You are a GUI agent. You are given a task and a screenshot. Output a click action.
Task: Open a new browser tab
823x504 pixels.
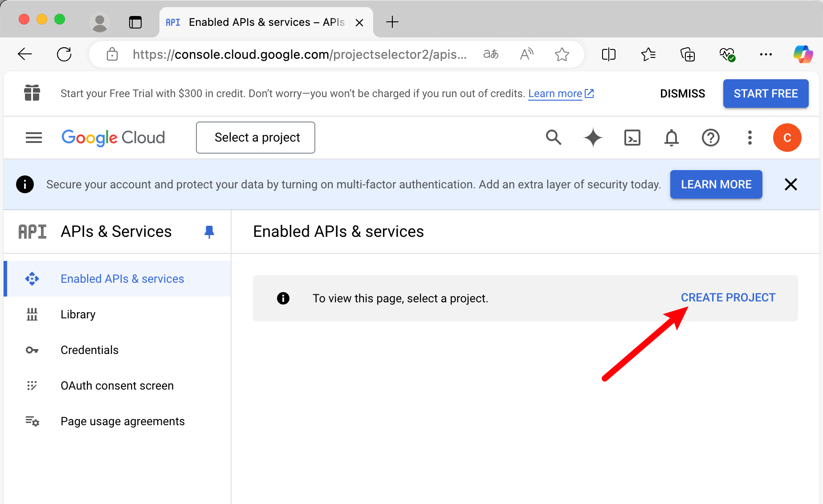tap(392, 22)
